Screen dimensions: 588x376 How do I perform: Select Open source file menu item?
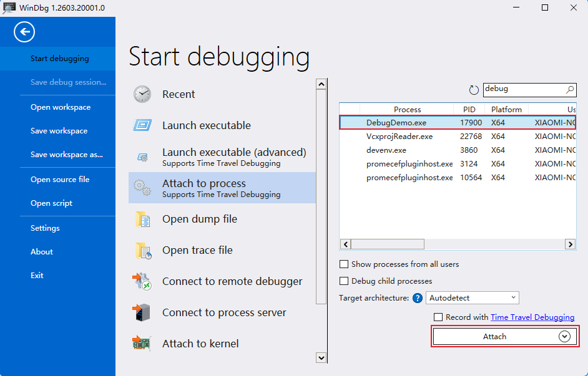[x=60, y=180]
